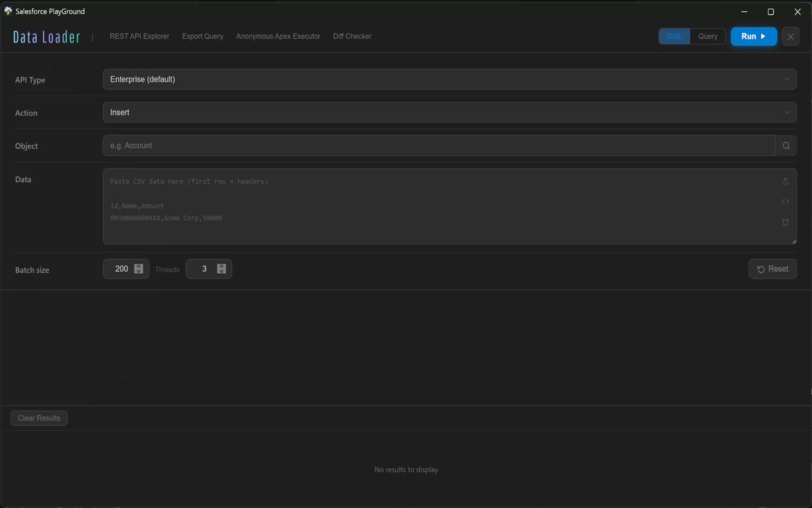Click the Salesforce PlayGround app icon in title bar
This screenshot has height=508, width=812.
click(x=8, y=11)
